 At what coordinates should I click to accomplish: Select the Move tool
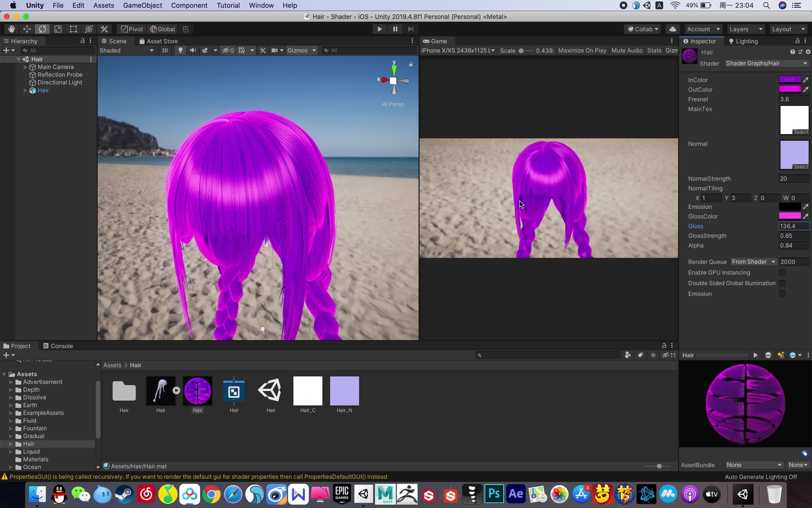[x=27, y=29]
